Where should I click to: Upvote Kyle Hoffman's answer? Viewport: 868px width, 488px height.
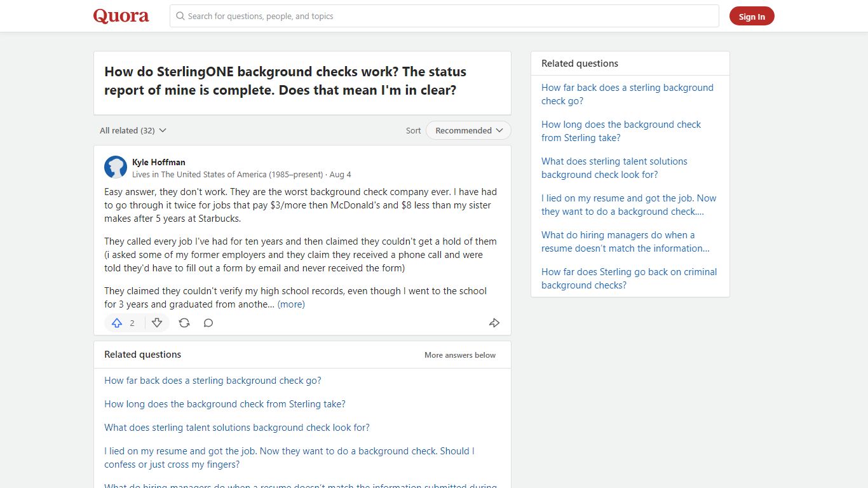tap(117, 323)
